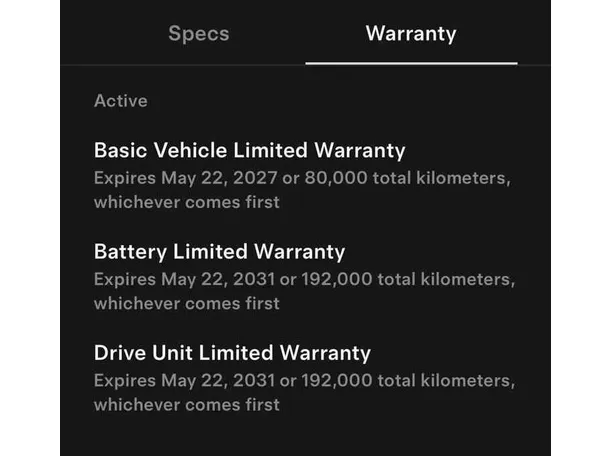Select the Warranty tab
This screenshot has height=456, width=611.
click(410, 34)
